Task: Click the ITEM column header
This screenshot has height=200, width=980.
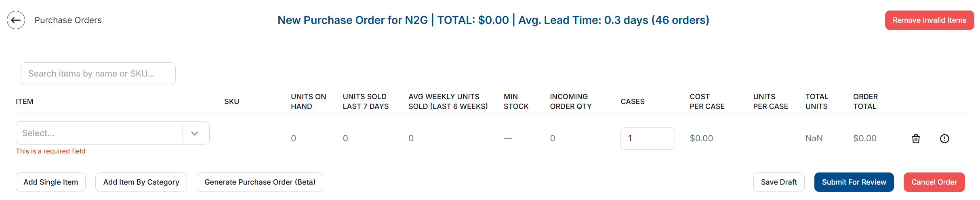Action: 25,102
